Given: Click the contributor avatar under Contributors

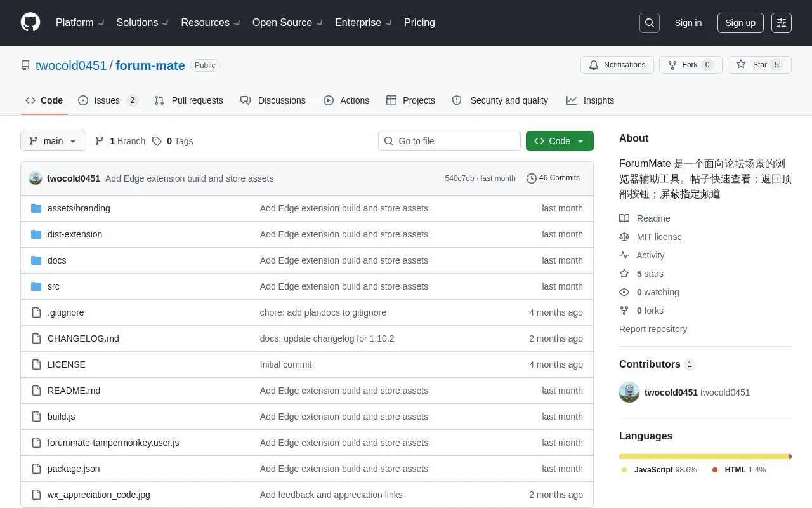Looking at the screenshot, I should click(x=629, y=392).
